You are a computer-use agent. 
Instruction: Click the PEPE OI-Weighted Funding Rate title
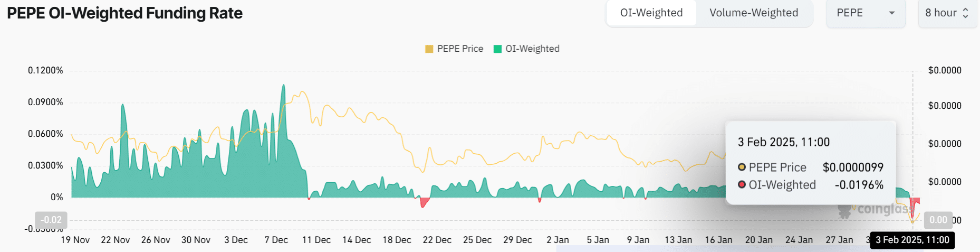124,13
